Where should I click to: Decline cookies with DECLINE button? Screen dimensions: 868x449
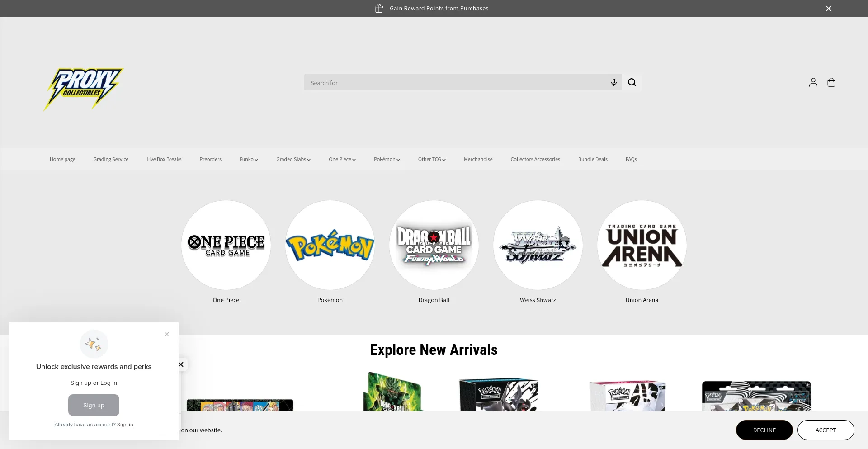pos(764,430)
